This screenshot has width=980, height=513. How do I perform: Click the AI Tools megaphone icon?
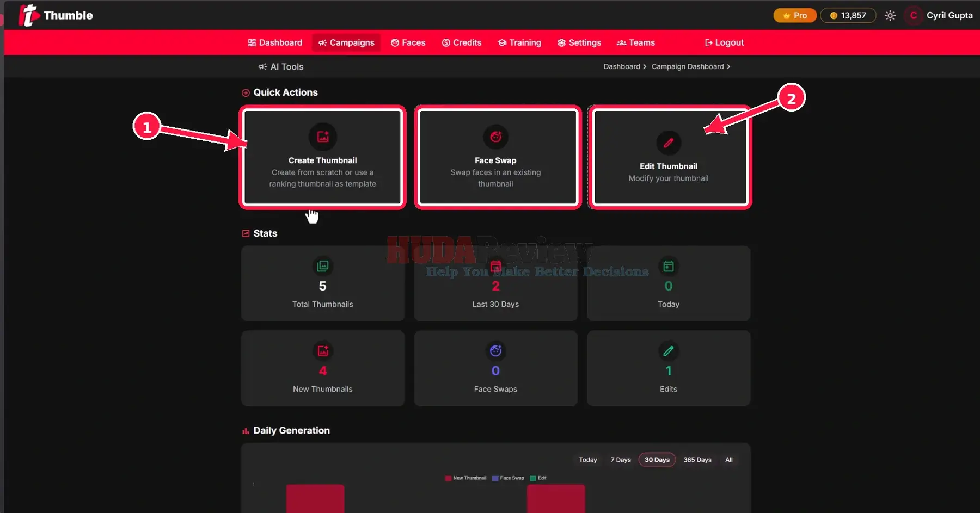pyautogui.click(x=262, y=66)
